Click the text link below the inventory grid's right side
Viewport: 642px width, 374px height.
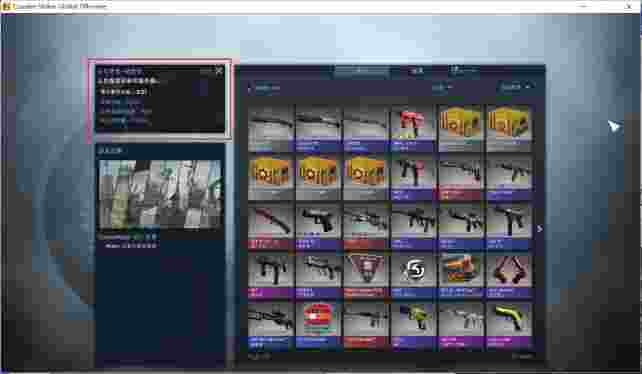[523, 356]
